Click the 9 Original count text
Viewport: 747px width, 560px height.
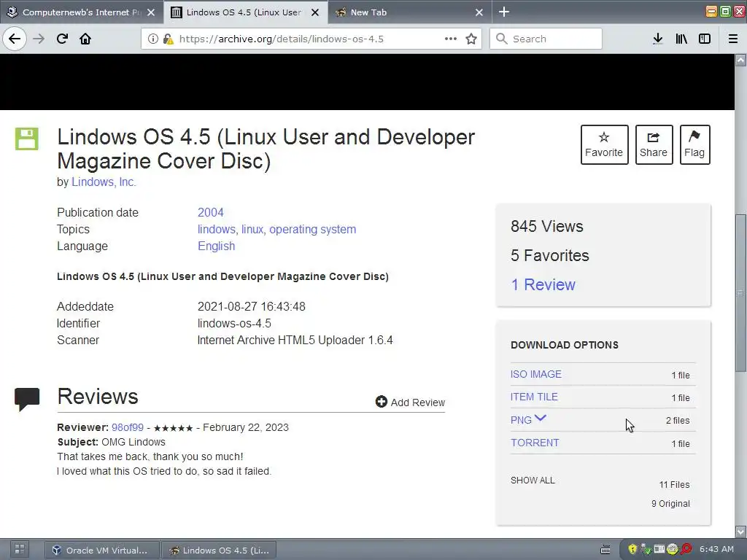[670, 503]
